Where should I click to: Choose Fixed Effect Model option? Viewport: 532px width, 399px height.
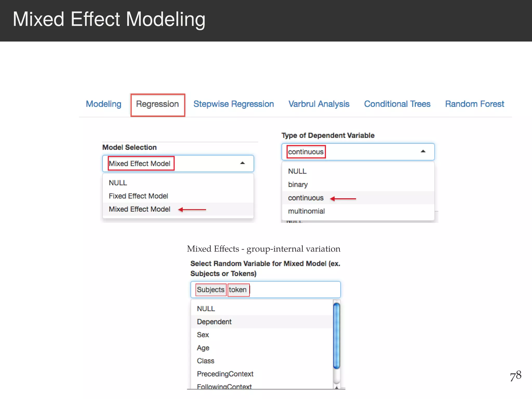click(x=138, y=196)
